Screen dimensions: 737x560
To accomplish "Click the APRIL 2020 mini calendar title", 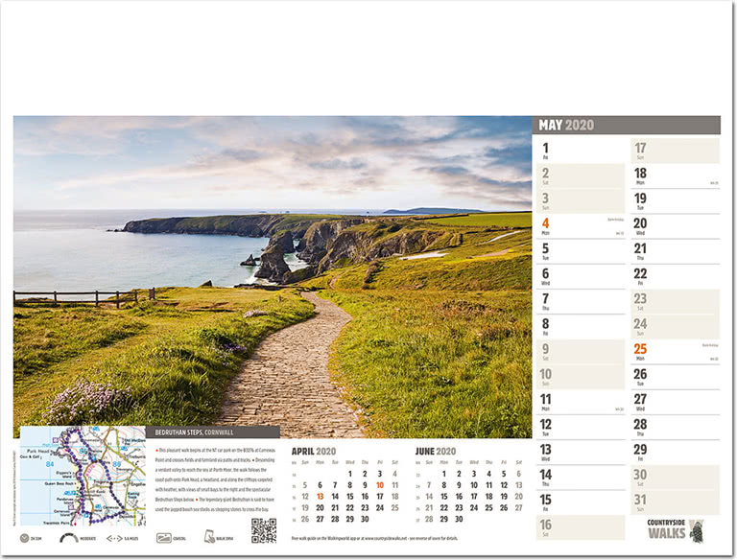I will point(314,452).
